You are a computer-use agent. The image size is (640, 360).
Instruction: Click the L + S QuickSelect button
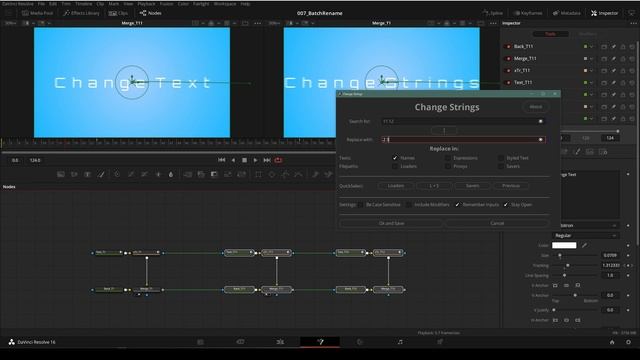[x=434, y=186]
